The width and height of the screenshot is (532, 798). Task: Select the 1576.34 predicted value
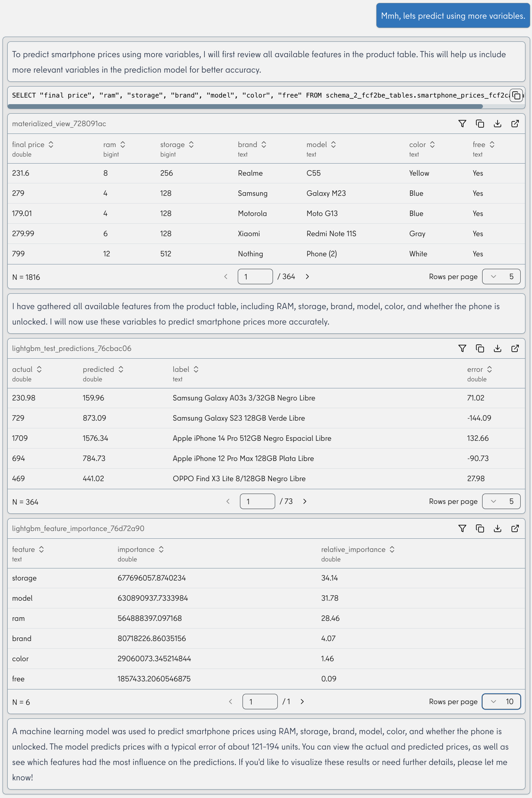[x=95, y=438]
